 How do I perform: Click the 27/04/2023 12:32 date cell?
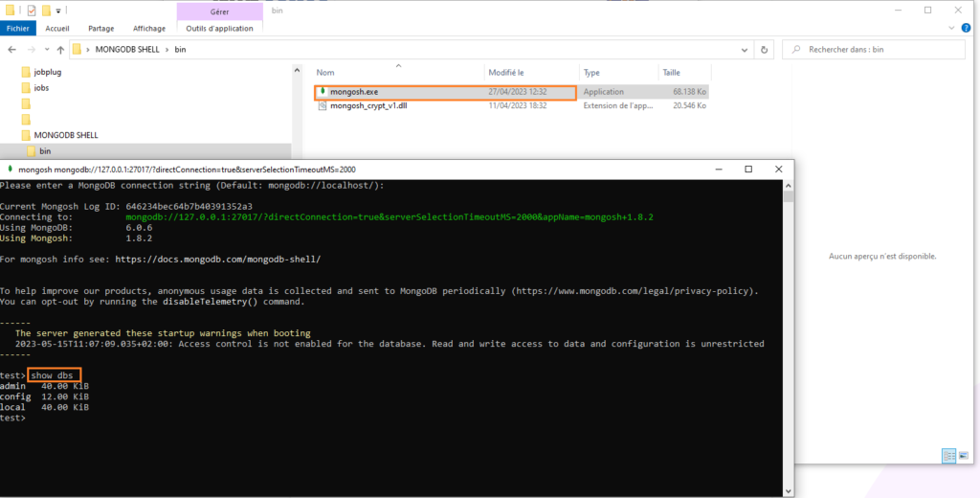[x=518, y=92]
